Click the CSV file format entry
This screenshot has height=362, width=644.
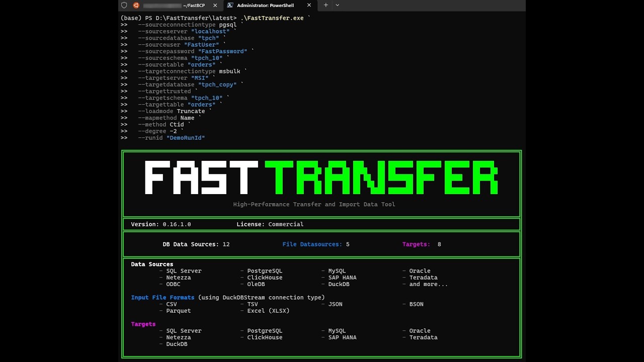tap(172, 304)
